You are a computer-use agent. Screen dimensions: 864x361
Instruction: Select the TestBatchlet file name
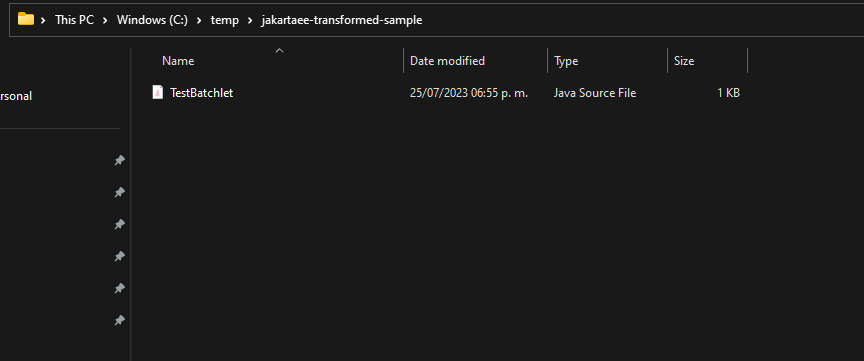pyautogui.click(x=202, y=93)
